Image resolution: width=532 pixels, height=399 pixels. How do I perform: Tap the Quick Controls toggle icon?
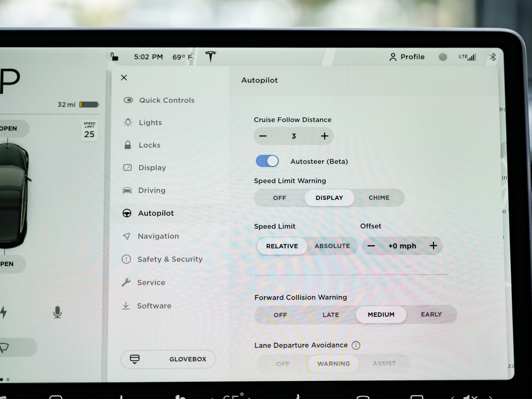[x=128, y=100]
